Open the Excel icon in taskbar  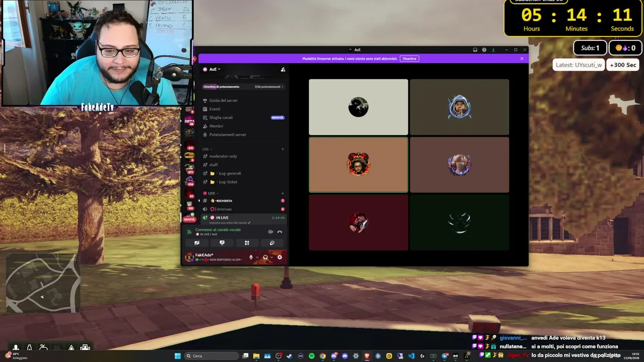tap(433, 356)
